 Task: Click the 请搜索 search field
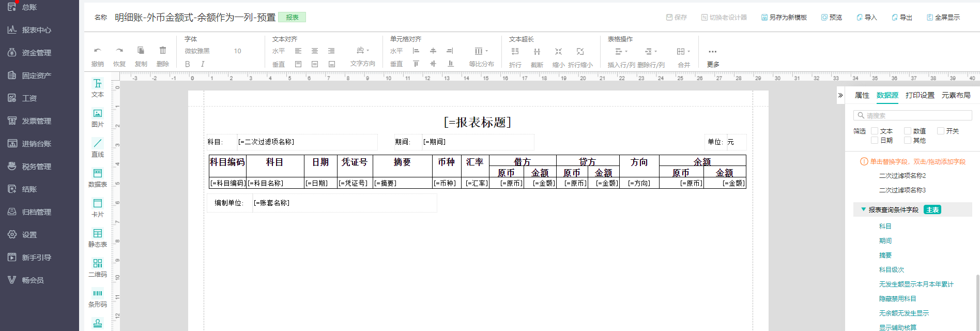point(912,115)
